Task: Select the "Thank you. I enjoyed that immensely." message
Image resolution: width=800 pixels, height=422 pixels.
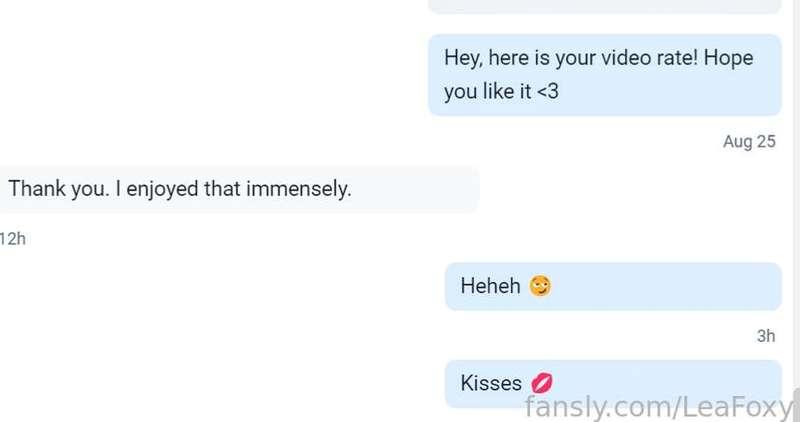Action: tap(238, 189)
